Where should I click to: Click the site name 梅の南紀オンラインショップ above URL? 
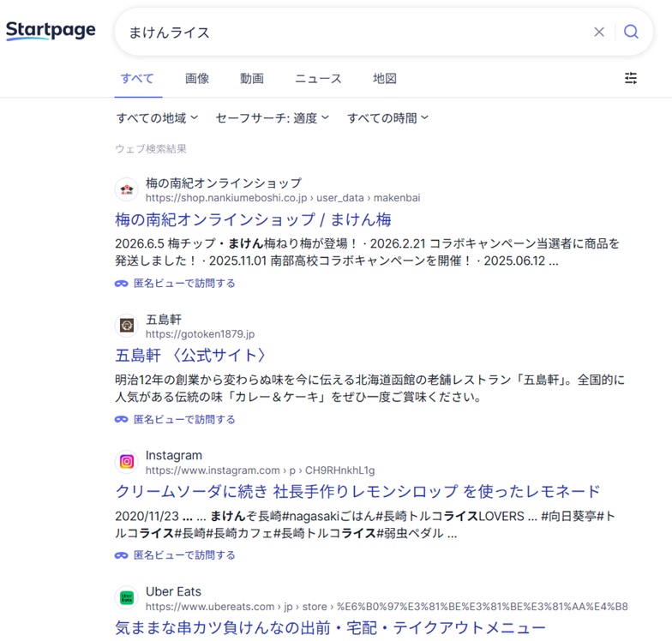pyautogui.click(x=224, y=183)
